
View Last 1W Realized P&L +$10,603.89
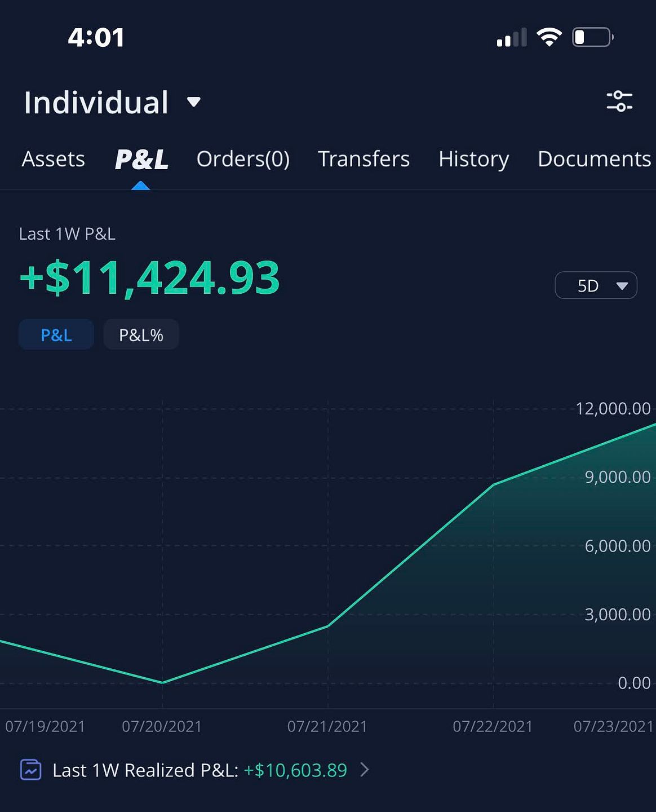tap(200, 770)
